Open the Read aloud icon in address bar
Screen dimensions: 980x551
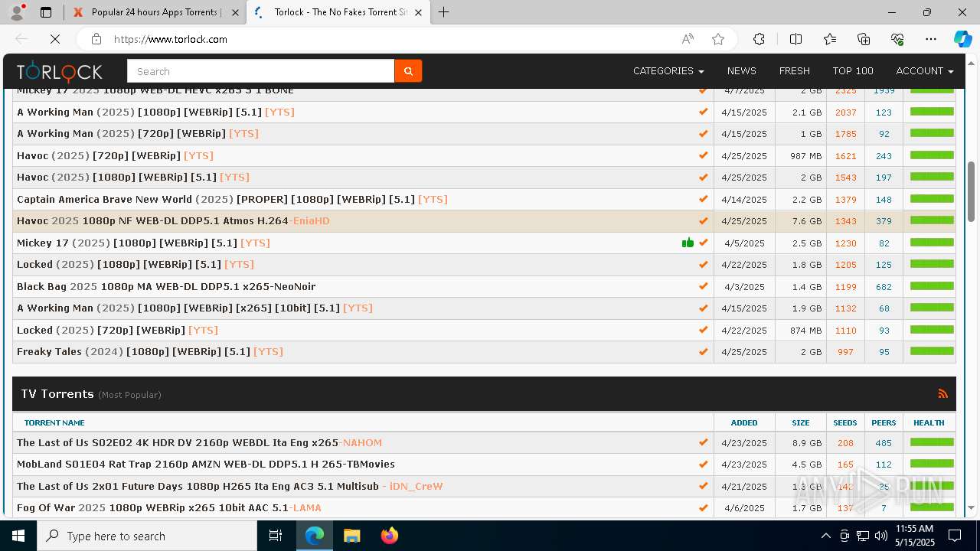pos(688,39)
